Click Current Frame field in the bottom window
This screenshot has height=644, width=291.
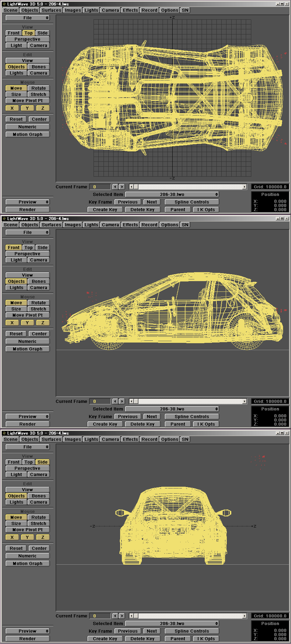[x=100, y=616]
